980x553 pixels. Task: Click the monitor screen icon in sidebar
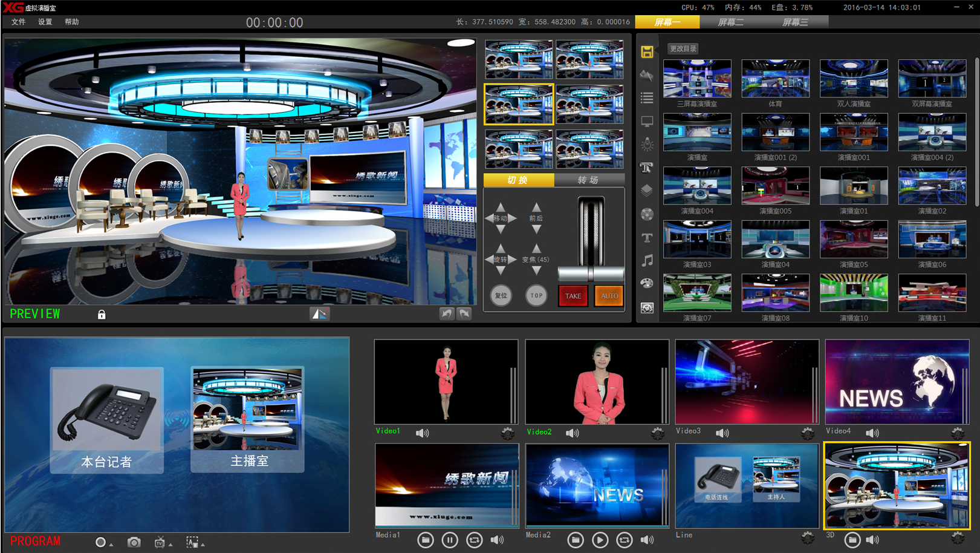point(647,122)
